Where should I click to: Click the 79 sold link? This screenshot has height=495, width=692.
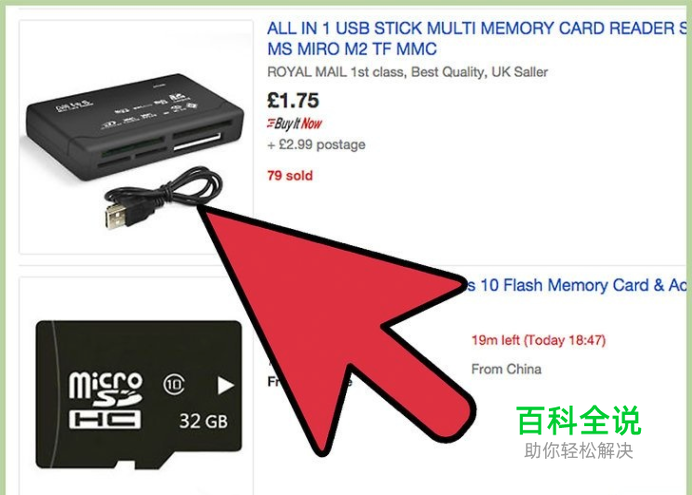[290, 176]
